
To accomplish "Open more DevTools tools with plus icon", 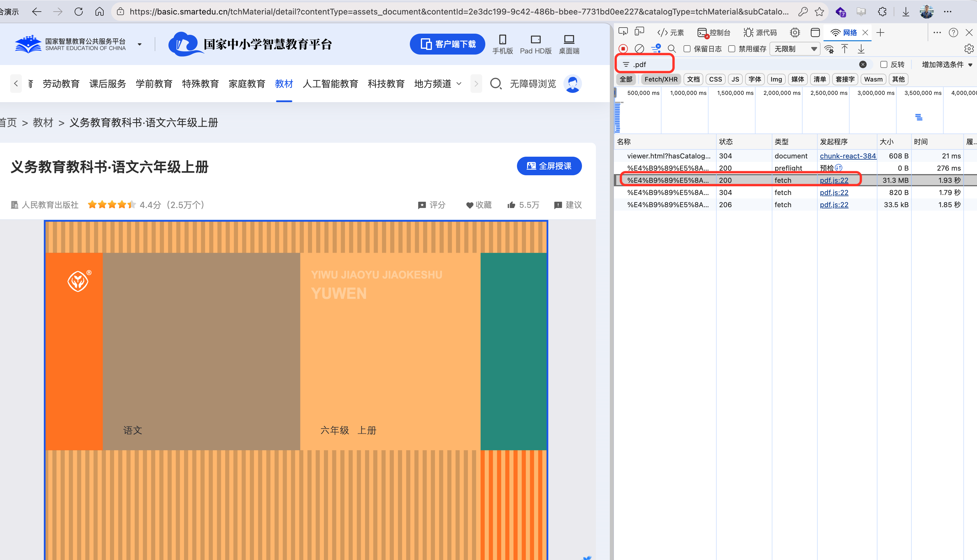I will (x=880, y=32).
